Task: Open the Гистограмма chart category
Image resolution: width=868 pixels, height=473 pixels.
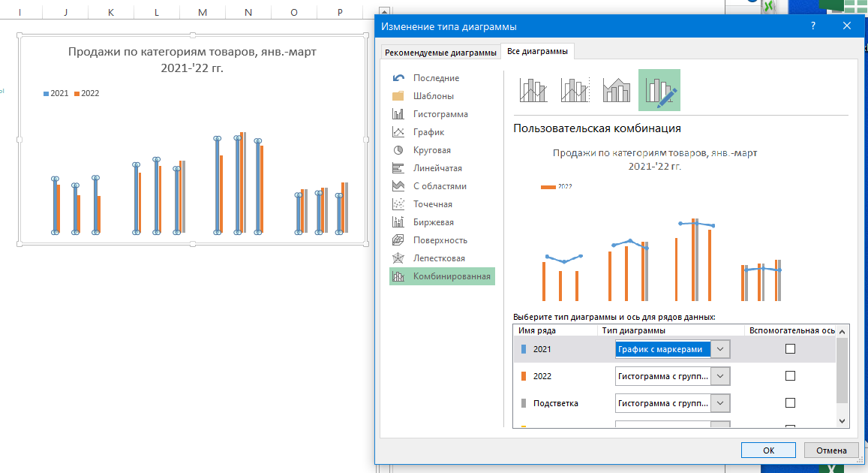Action: pyautogui.click(x=440, y=114)
